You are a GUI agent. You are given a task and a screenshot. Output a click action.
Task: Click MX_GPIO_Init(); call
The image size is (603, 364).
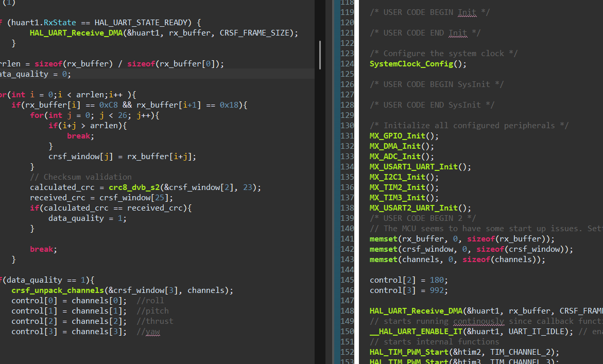click(x=404, y=136)
